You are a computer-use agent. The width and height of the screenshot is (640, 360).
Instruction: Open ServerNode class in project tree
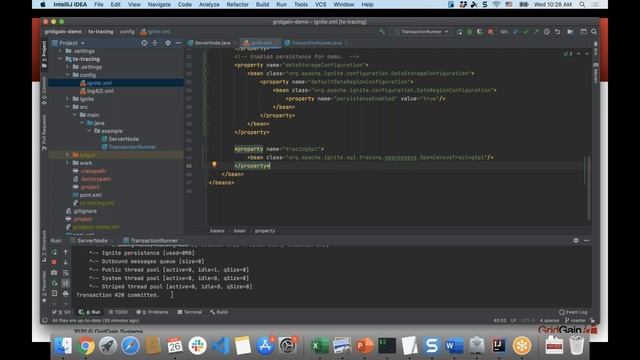[x=120, y=139]
